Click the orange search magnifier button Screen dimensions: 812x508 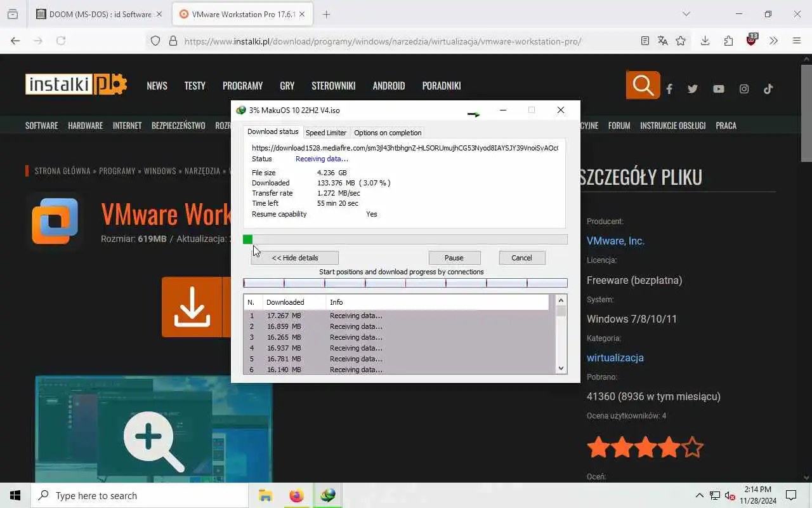pos(643,85)
